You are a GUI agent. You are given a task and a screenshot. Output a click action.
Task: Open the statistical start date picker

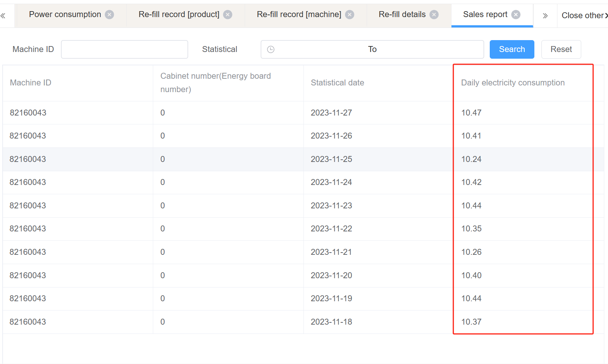pos(320,49)
